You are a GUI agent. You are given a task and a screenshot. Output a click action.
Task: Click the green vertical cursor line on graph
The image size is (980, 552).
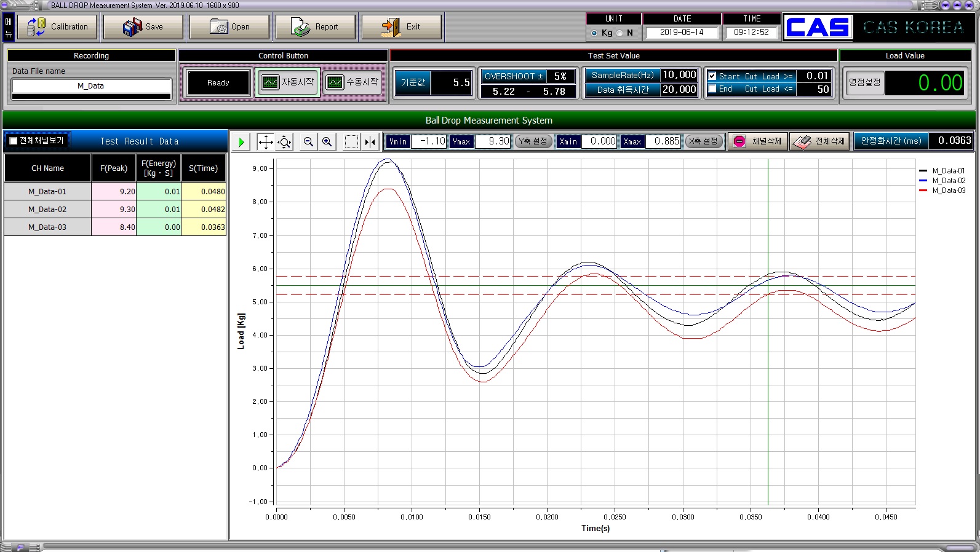(x=768, y=332)
